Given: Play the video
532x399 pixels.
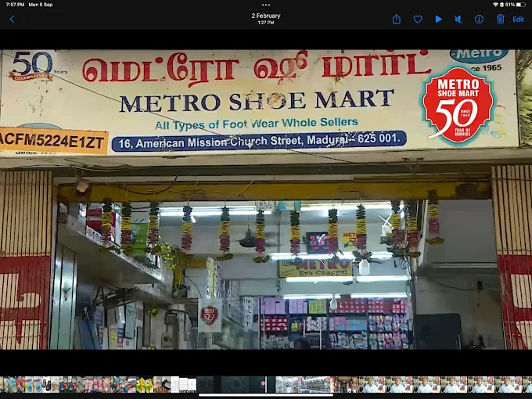Looking at the screenshot, I should 438,20.
